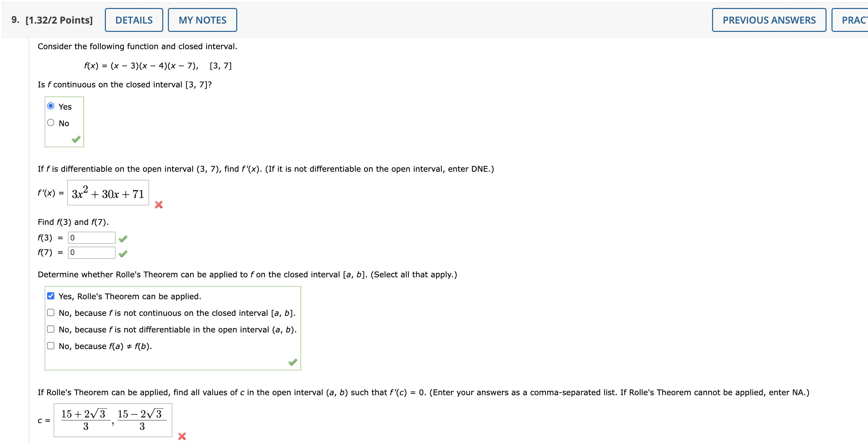The width and height of the screenshot is (868, 443).
Task: Uncheck 'Yes, Rolle's Theorem can be applied'
Action: pyautogui.click(x=50, y=296)
